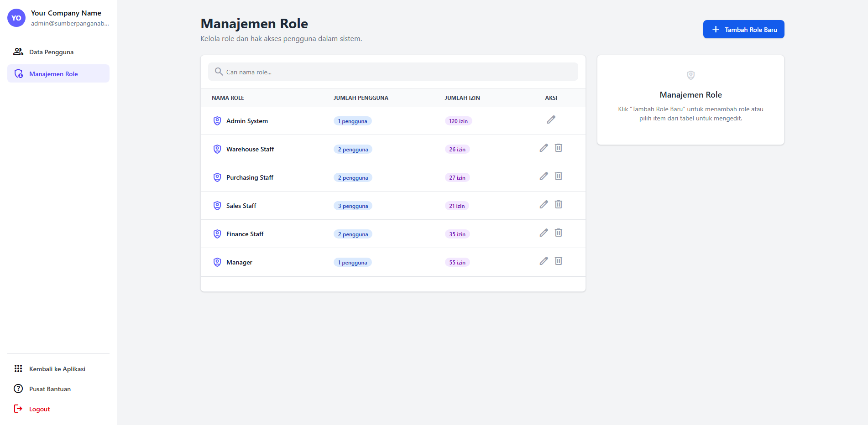Open Pusat Bantuan help center
Image resolution: width=868 pixels, height=425 pixels.
[50, 389]
